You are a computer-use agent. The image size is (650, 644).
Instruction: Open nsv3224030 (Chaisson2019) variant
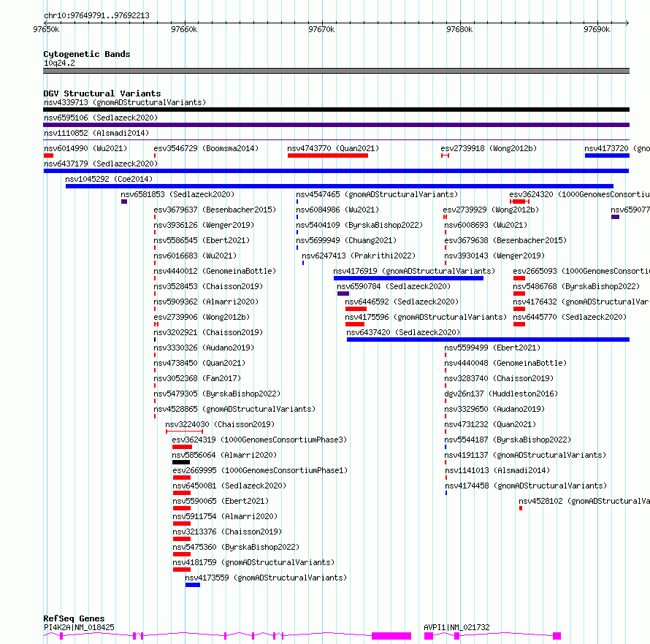[x=220, y=424]
